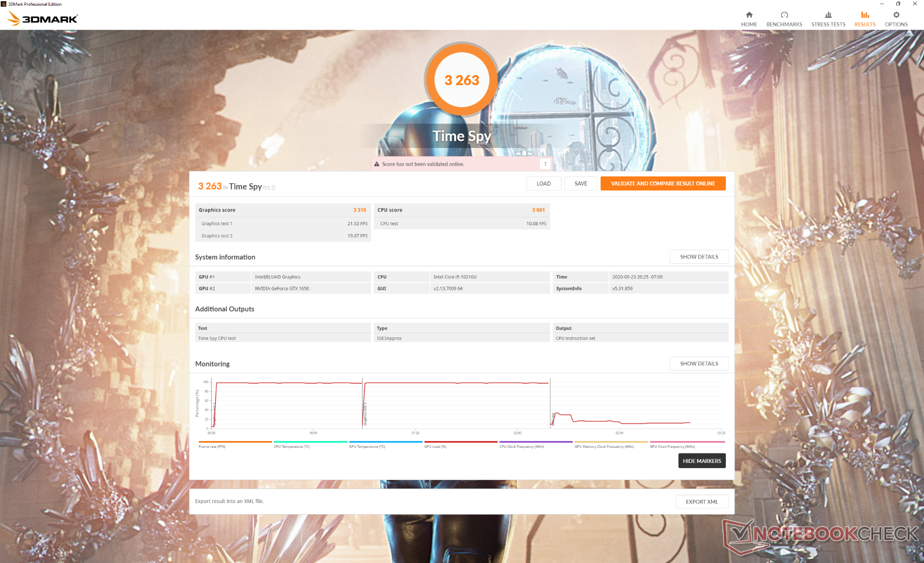Click the 3DMark logo
Viewport: 924px width, 563px height.
(x=42, y=19)
